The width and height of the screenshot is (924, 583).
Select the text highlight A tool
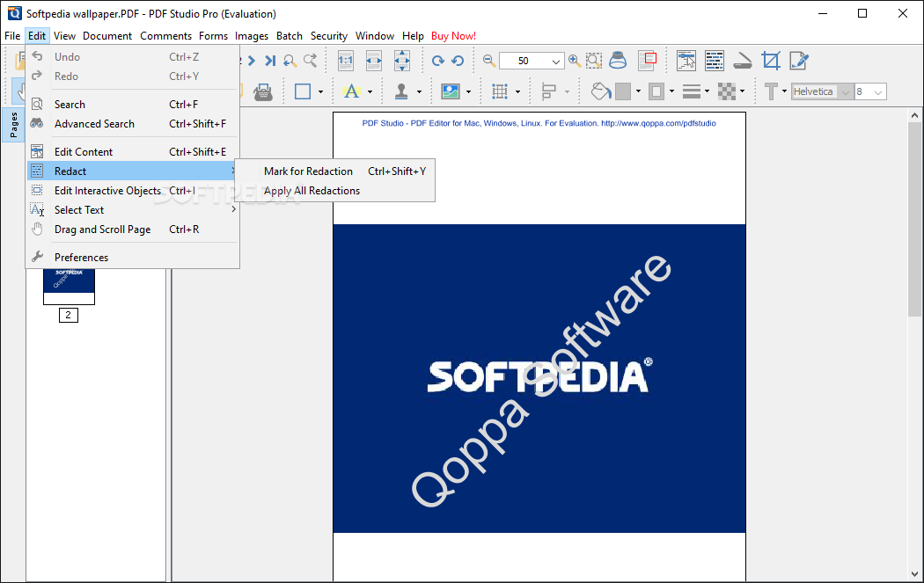(352, 91)
